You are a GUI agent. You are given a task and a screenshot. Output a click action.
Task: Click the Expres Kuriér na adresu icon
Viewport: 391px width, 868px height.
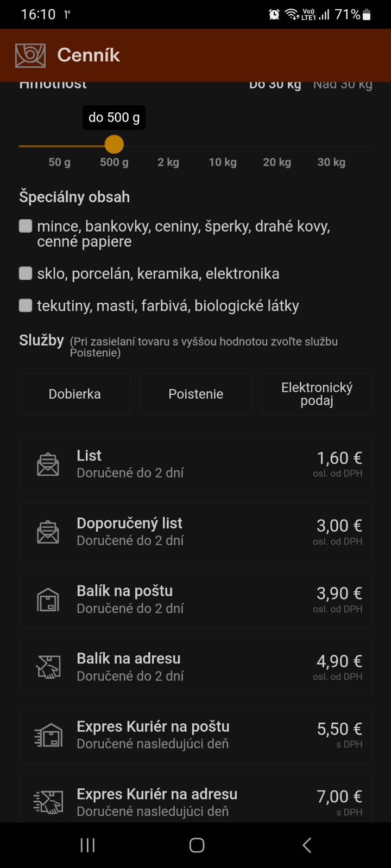(48, 802)
